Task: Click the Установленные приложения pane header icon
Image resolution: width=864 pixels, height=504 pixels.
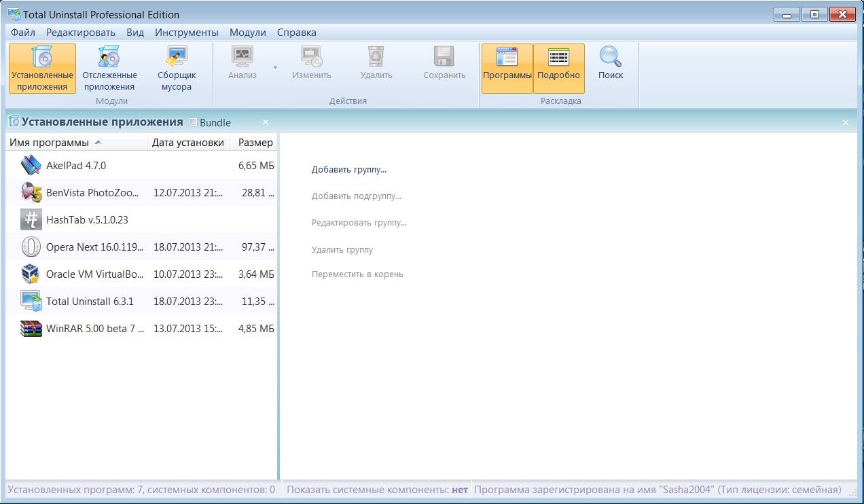Action: click(x=13, y=122)
